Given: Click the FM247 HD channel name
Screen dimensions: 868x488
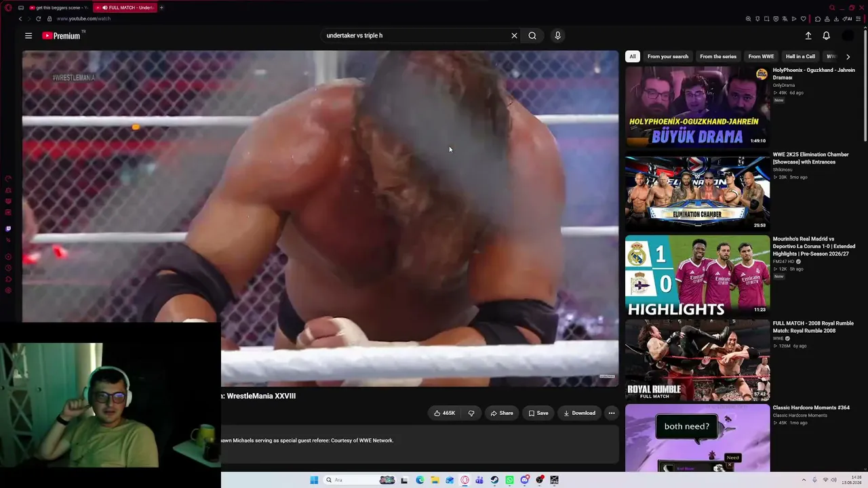Looking at the screenshot, I should [x=785, y=262].
